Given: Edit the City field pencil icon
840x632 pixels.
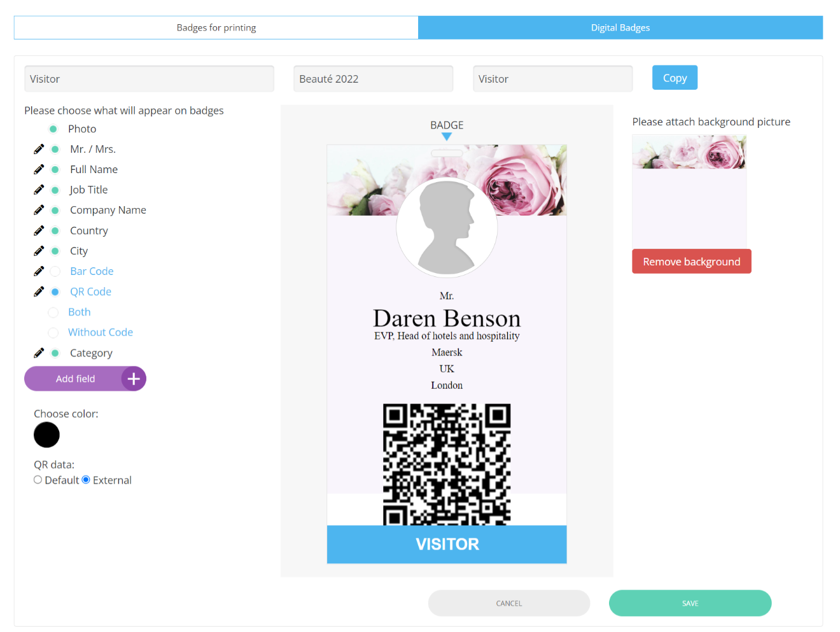Looking at the screenshot, I should tap(39, 251).
